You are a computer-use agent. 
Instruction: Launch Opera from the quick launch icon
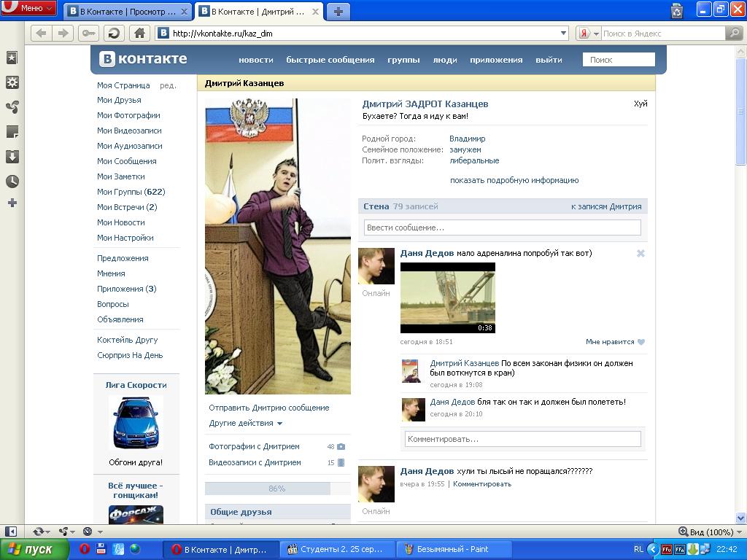tap(85, 549)
